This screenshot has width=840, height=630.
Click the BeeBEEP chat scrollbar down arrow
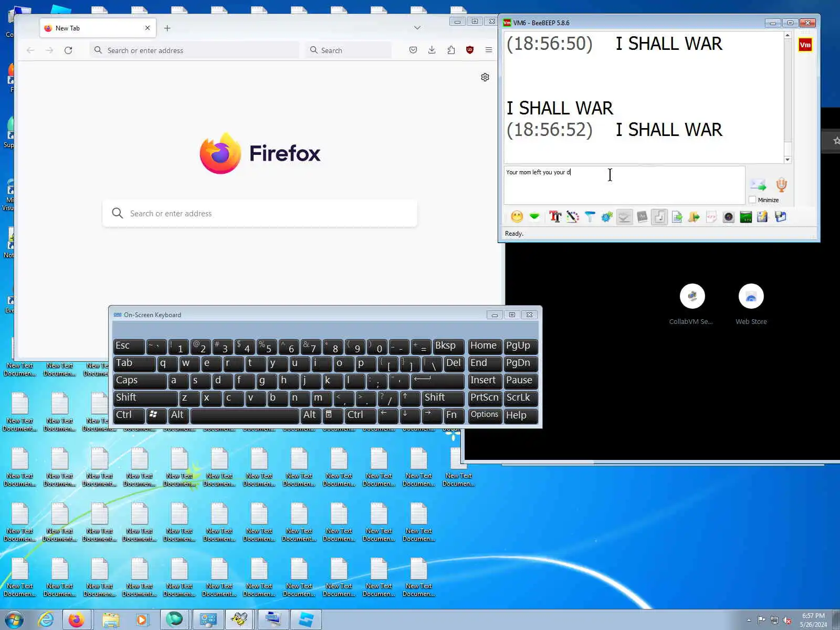coord(787,160)
